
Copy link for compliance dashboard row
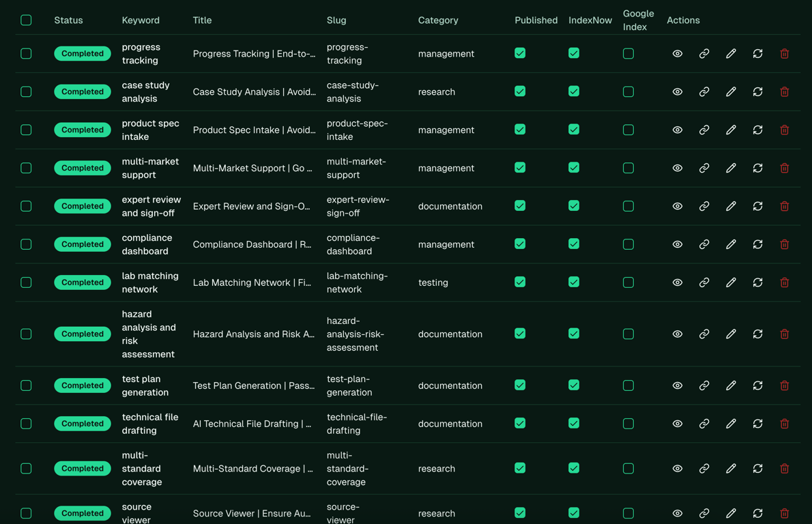[704, 244]
